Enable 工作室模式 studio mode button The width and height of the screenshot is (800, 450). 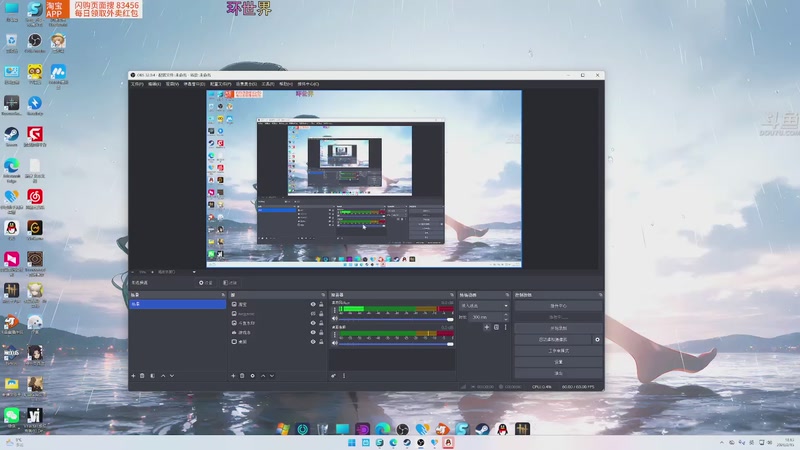[x=558, y=351]
